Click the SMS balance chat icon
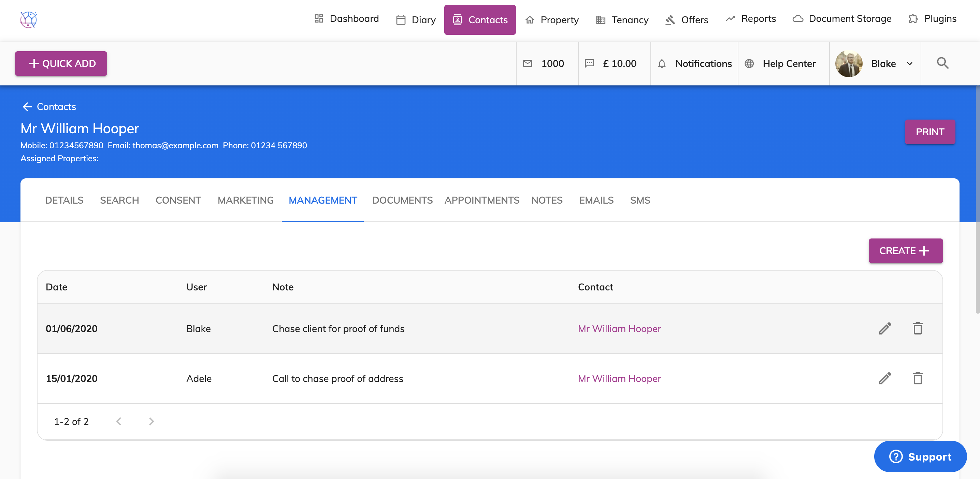Image resolution: width=980 pixels, height=479 pixels. pos(589,64)
